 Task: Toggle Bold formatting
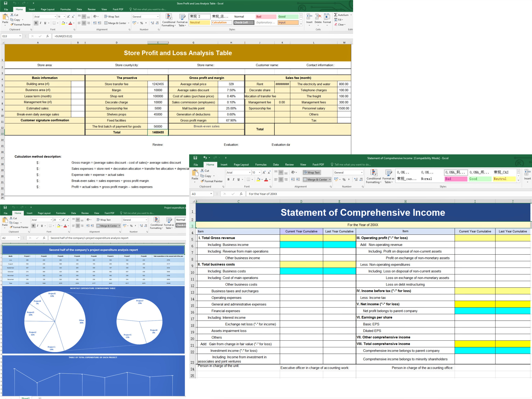[x=36, y=23]
